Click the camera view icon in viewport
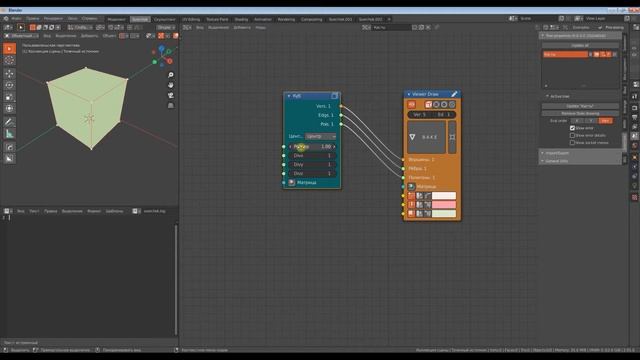 pyautogui.click(x=171, y=95)
